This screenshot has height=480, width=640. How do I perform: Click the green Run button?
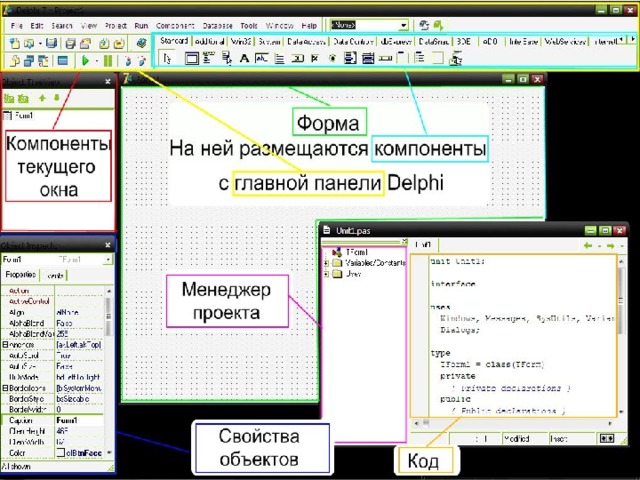click(x=87, y=61)
